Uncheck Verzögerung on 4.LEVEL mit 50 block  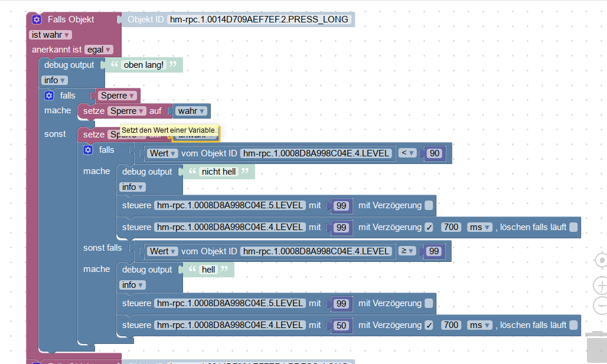(x=429, y=325)
